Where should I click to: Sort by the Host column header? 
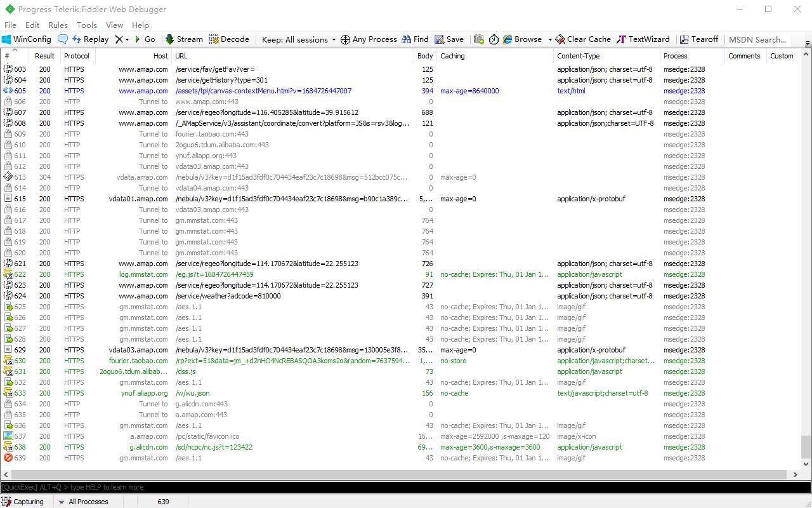click(x=133, y=56)
